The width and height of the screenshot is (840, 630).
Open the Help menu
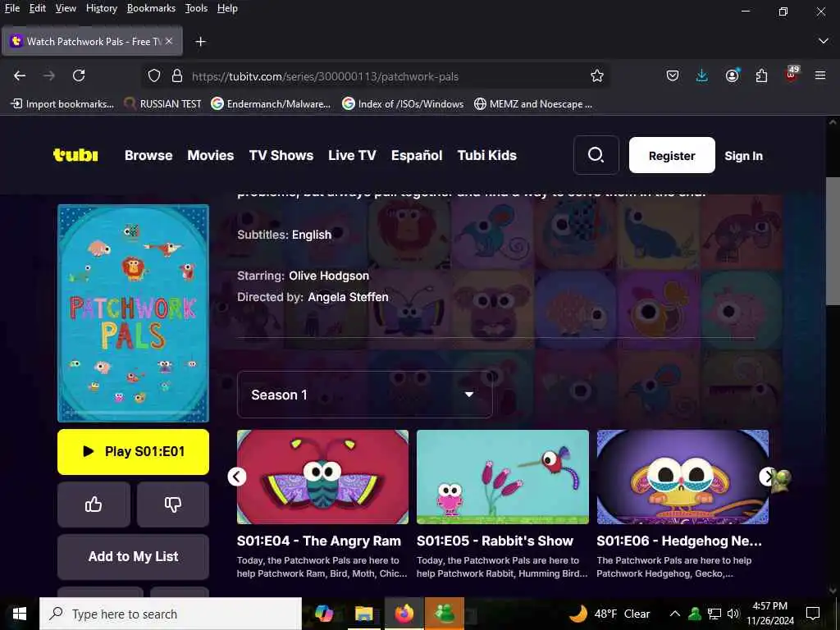click(x=227, y=8)
